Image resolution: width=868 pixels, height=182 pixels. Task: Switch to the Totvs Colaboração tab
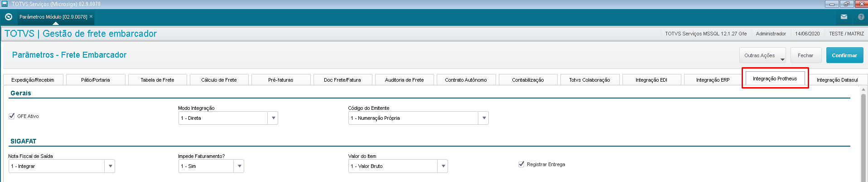pyautogui.click(x=589, y=80)
